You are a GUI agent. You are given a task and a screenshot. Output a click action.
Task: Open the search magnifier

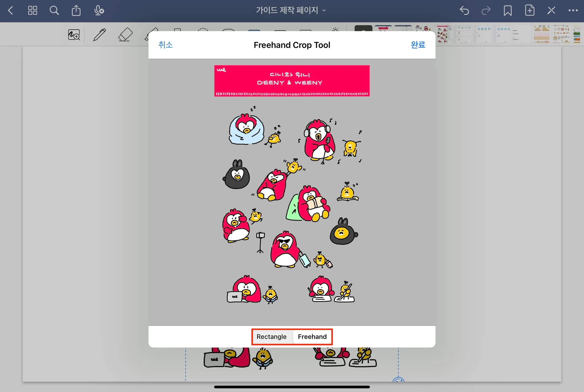tap(54, 11)
